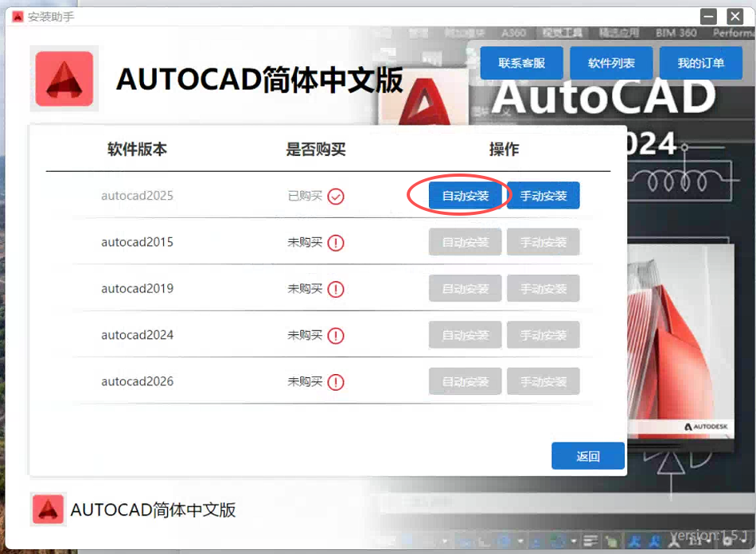Minimize the 安装助手 window
Viewport: 756px width, 554px height.
[x=709, y=16]
